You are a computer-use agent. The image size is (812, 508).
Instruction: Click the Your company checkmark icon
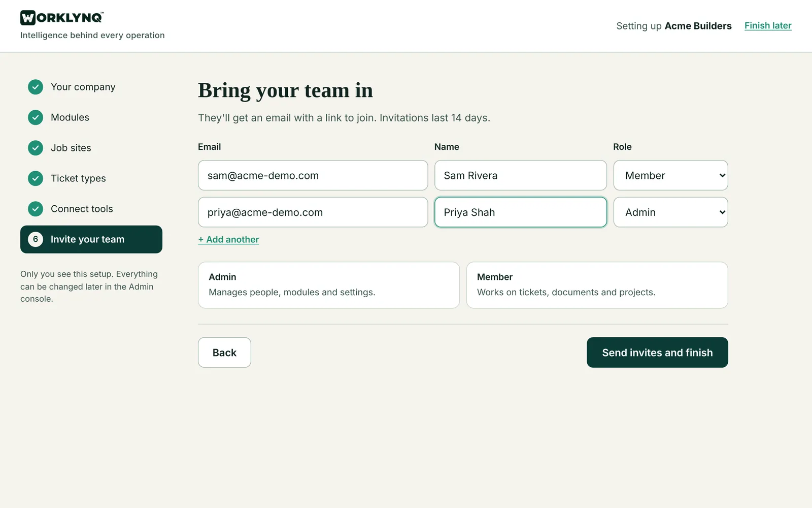pos(36,87)
